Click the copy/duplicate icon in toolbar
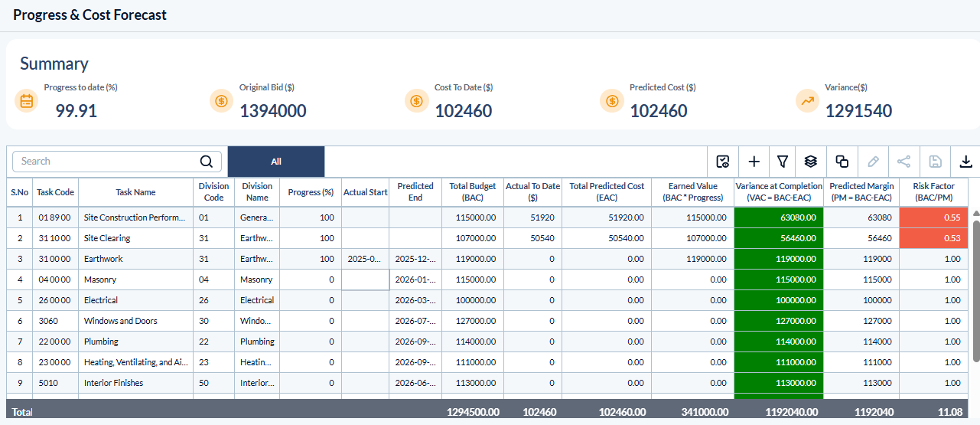Screen dimensions: 980x425 842,162
